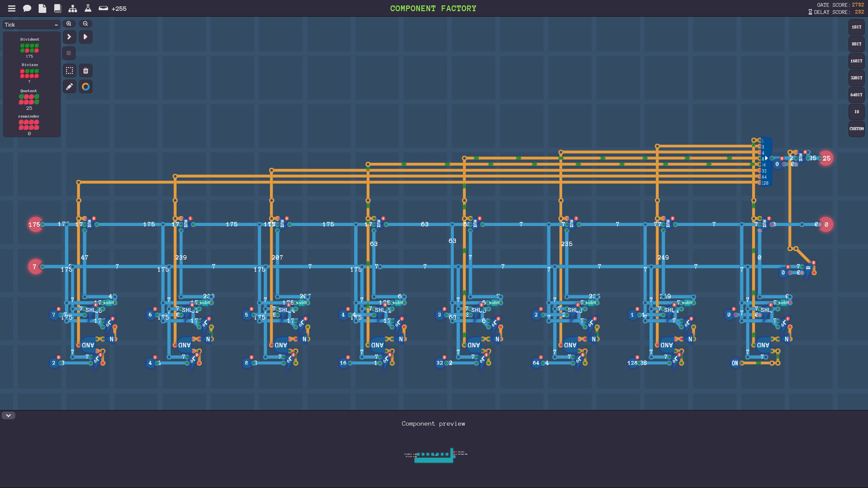The width and height of the screenshot is (868, 488).
Task: Select the pencil edit tool
Action: (70, 87)
